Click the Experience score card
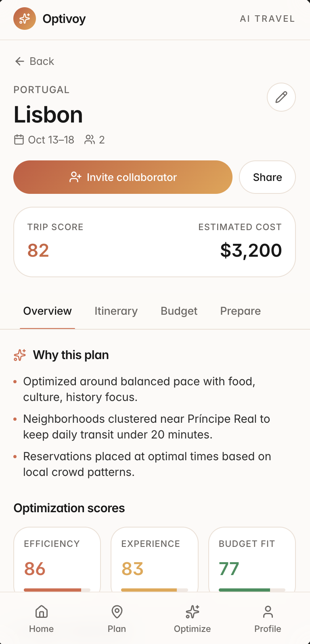The width and height of the screenshot is (310, 644). [x=155, y=560]
